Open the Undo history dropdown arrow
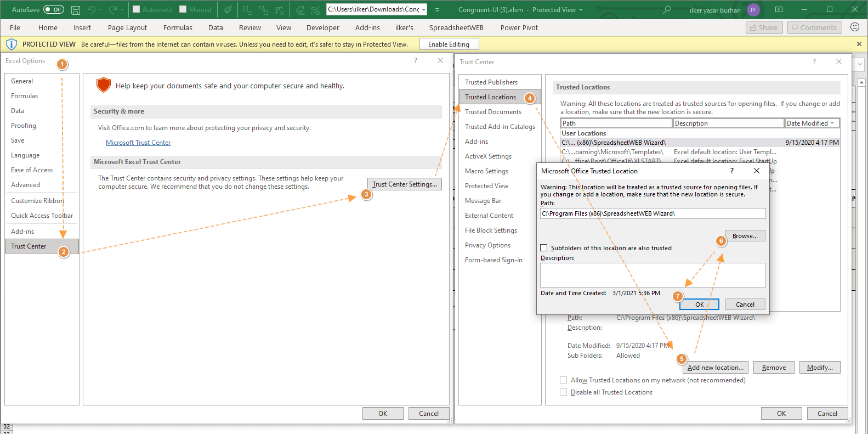Image resolution: width=868 pixels, height=434 pixels. click(x=100, y=10)
